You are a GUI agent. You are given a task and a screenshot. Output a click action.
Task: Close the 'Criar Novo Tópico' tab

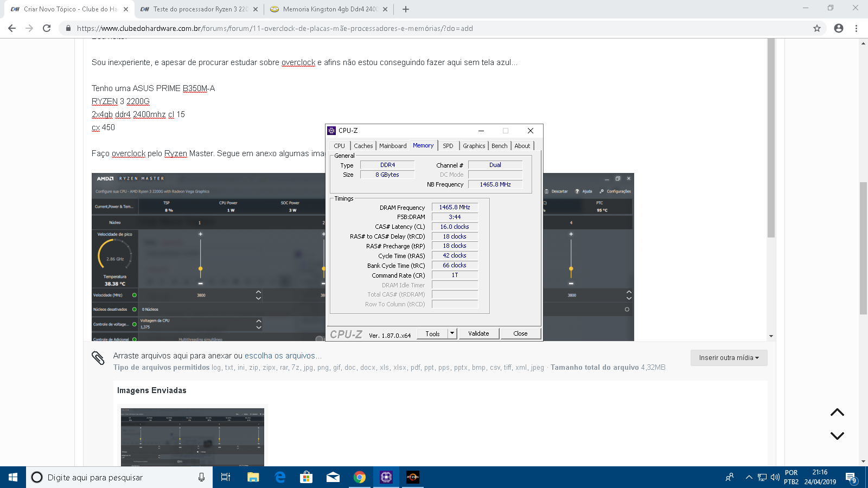coord(126,9)
